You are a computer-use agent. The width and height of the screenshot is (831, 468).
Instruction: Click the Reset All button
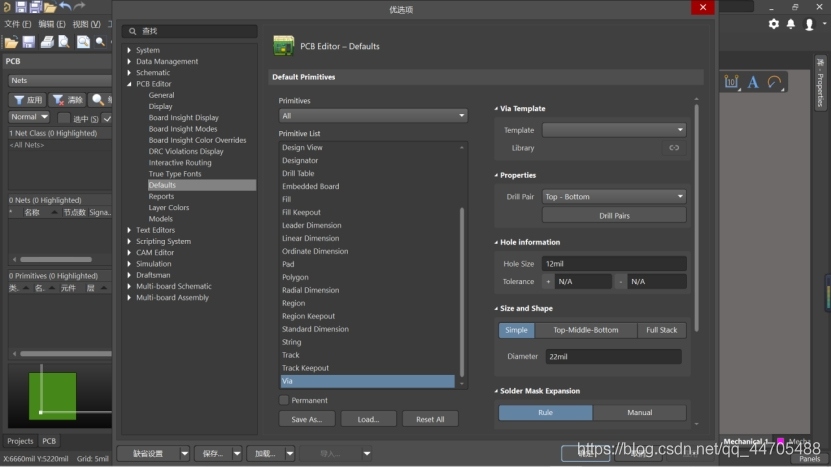(x=430, y=419)
